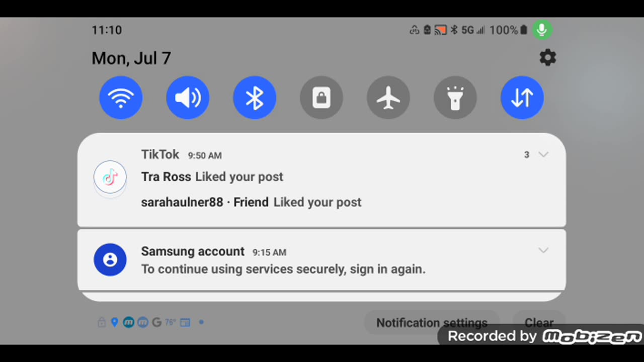Expand the Samsung account notification

point(543,250)
